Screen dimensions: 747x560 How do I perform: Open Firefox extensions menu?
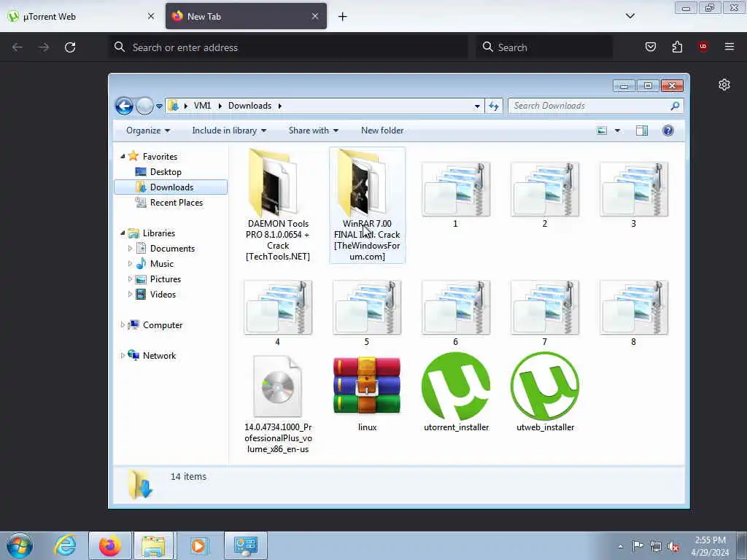pos(677,47)
